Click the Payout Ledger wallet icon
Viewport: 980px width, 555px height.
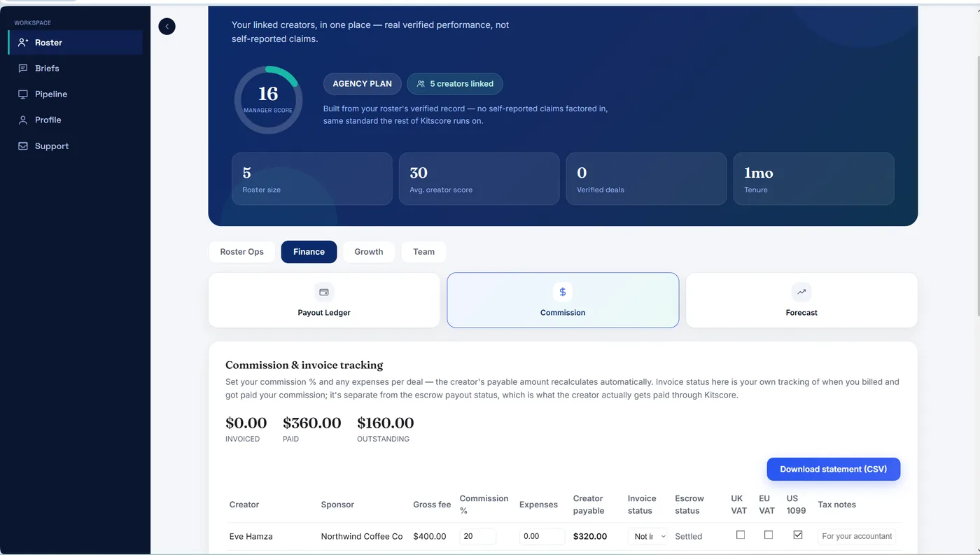point(324,293)
